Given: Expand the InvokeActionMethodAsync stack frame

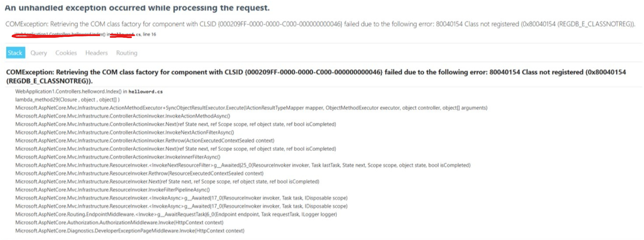Looking at the screenshot, I should point(123,116).
